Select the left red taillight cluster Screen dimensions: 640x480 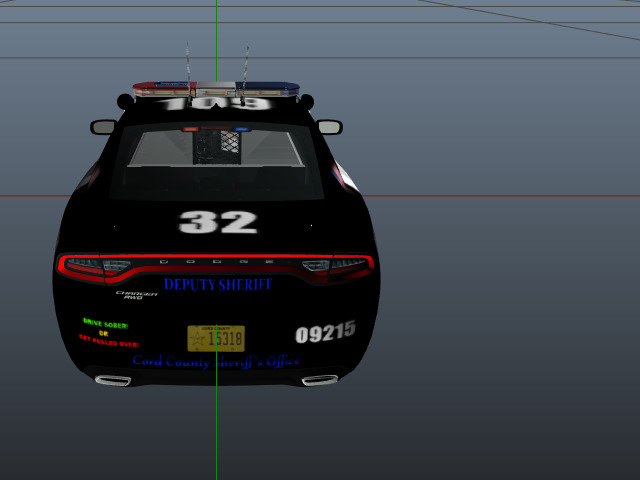96,266
